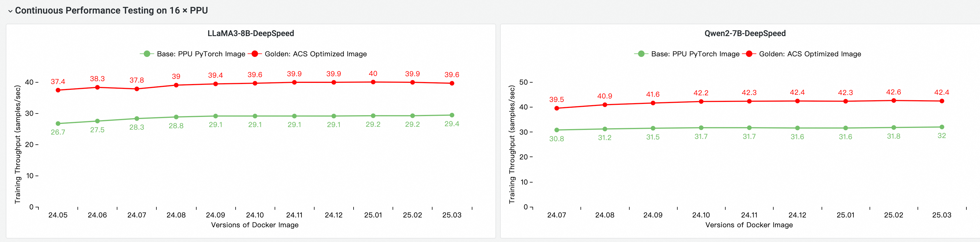Select green 28.3 data point in LLaMA3 chart

pos(136,118)
